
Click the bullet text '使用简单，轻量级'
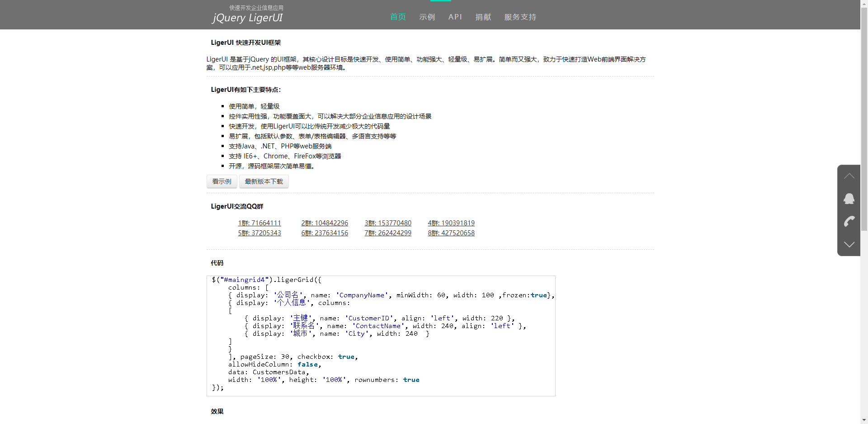pyautogui.click(x=254, y=106)
